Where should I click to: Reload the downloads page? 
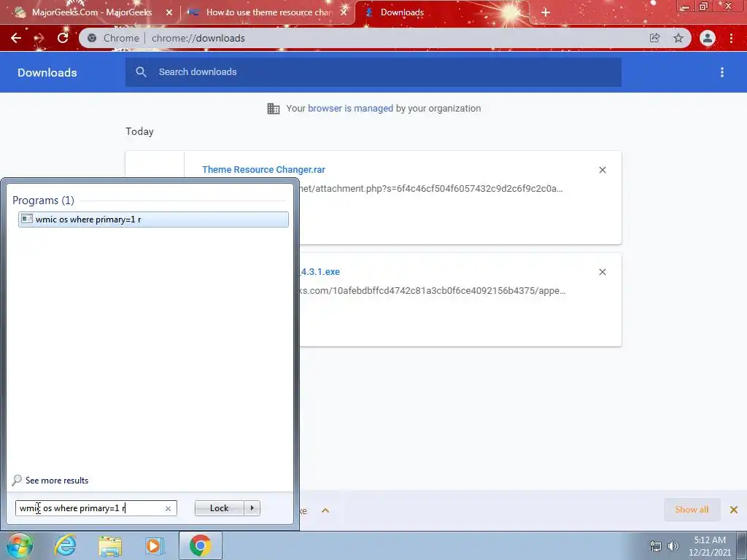coord(63,38)
